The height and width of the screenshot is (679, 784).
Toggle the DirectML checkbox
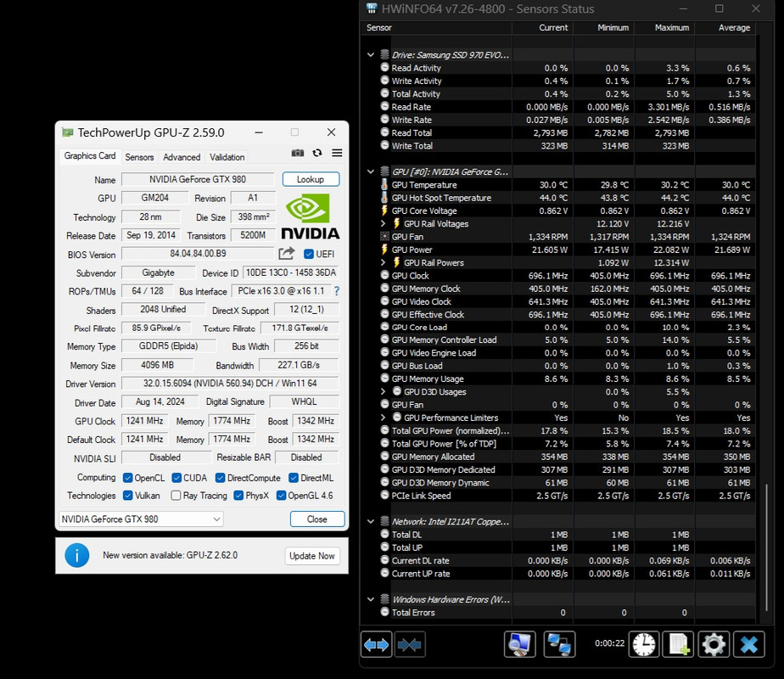294,478
